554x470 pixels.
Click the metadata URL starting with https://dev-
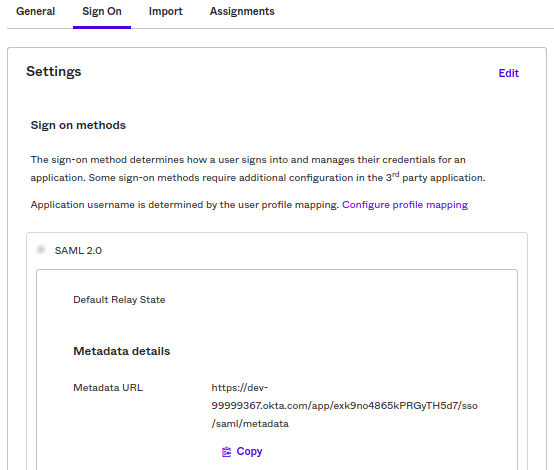click(x=344, y=405)
